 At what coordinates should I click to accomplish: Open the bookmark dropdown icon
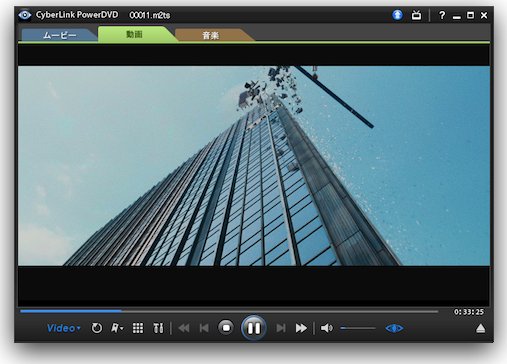pos(117,328)
